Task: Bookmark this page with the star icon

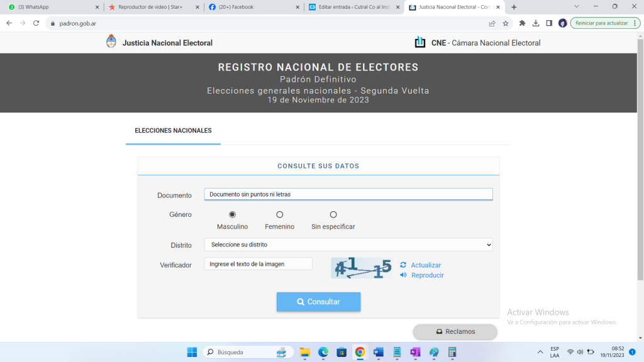Action: pos(506,23)
